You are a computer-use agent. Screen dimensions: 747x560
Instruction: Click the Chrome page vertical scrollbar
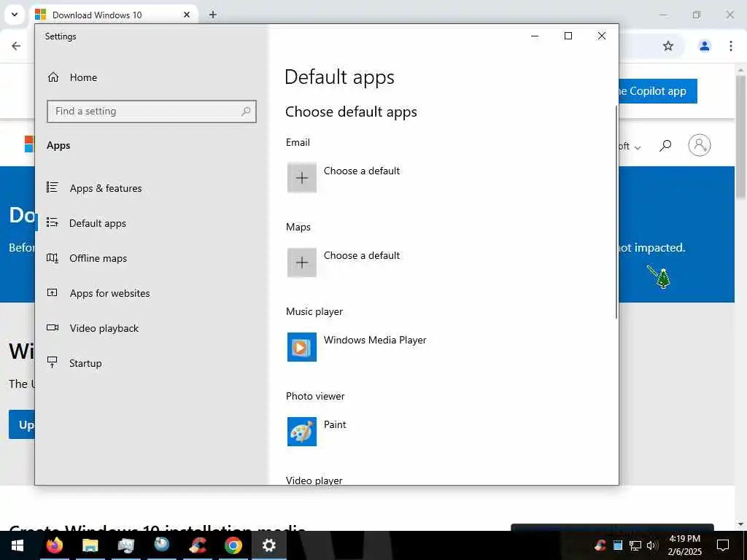point(741,137)
